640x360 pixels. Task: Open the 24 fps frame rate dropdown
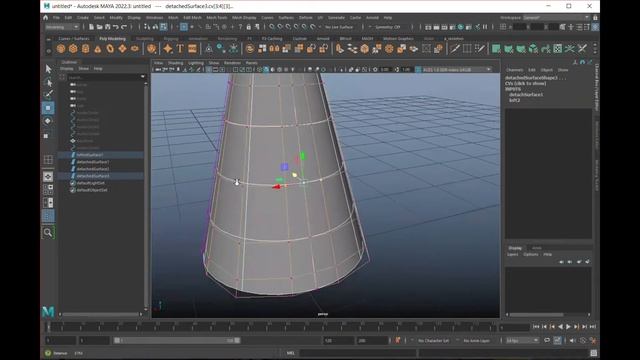[522, 340]
